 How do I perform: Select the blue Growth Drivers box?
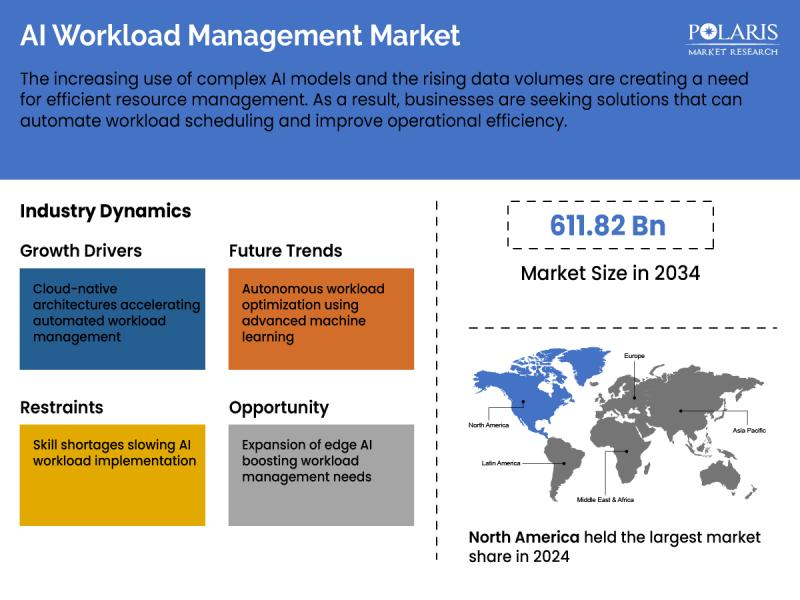click(112, 319)
